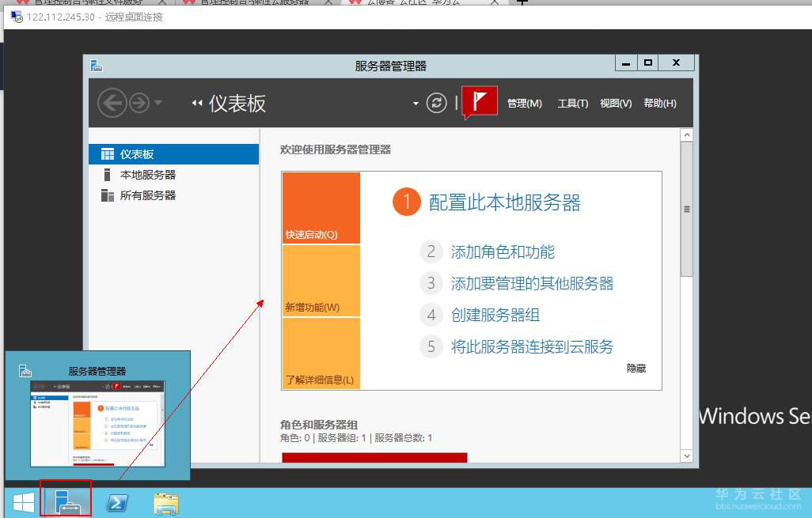Screen dimensions: 812x518
Task: Launch PowerShell from the taskbar
Action: (116, 501)
